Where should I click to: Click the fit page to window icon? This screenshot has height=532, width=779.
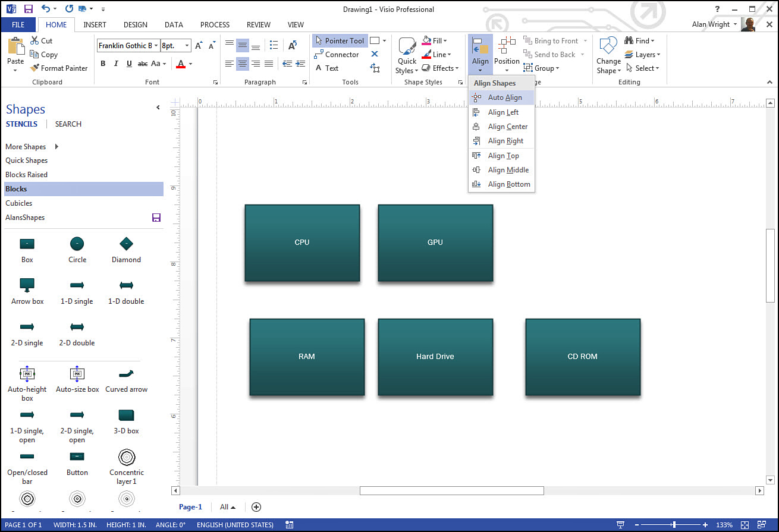tap(745, 525)
